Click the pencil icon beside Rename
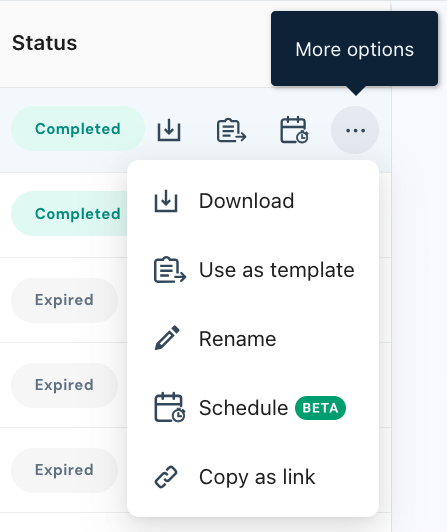The image size is (447, 532). click(167, 338)
